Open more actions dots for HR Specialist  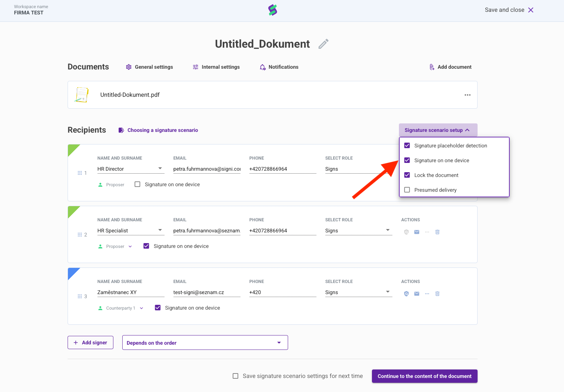(427, 232)
